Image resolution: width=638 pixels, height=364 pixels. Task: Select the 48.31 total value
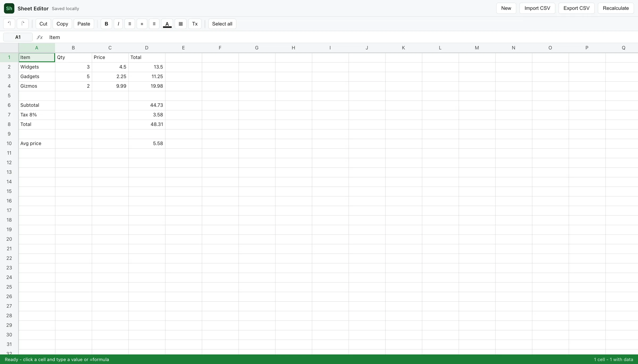(147, 124)
